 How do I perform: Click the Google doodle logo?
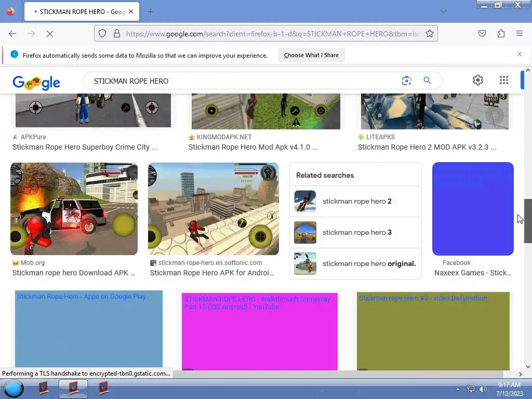pos(36,82)
